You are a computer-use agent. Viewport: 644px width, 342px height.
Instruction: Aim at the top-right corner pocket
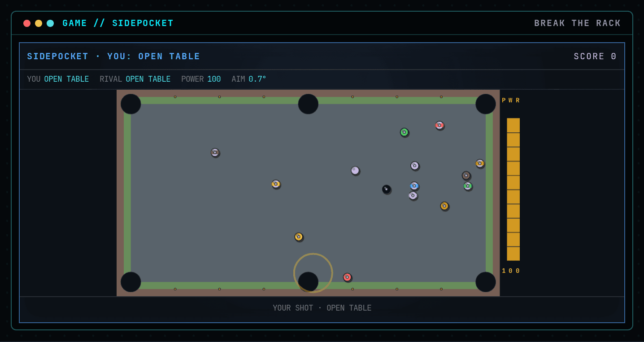pyautogui.click(x=486, y=104)
